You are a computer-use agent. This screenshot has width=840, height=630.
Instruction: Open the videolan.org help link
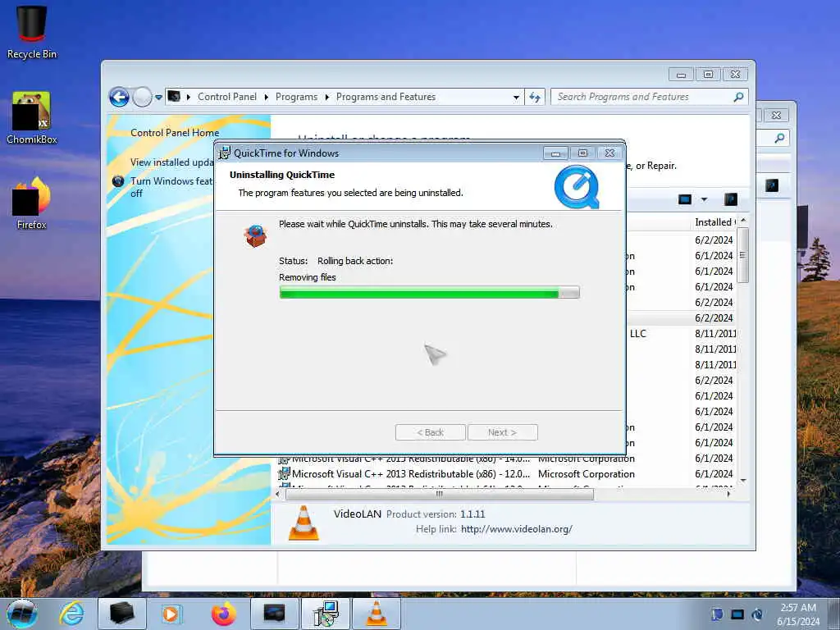click(x=517, y=529)
